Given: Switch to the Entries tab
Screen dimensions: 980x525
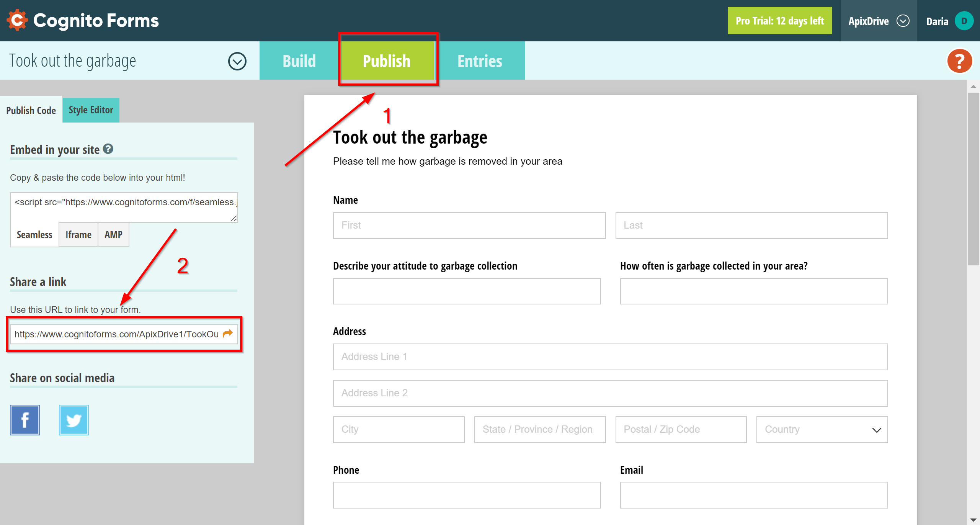Looking at the screenshot, I should [x=479, y=60].
